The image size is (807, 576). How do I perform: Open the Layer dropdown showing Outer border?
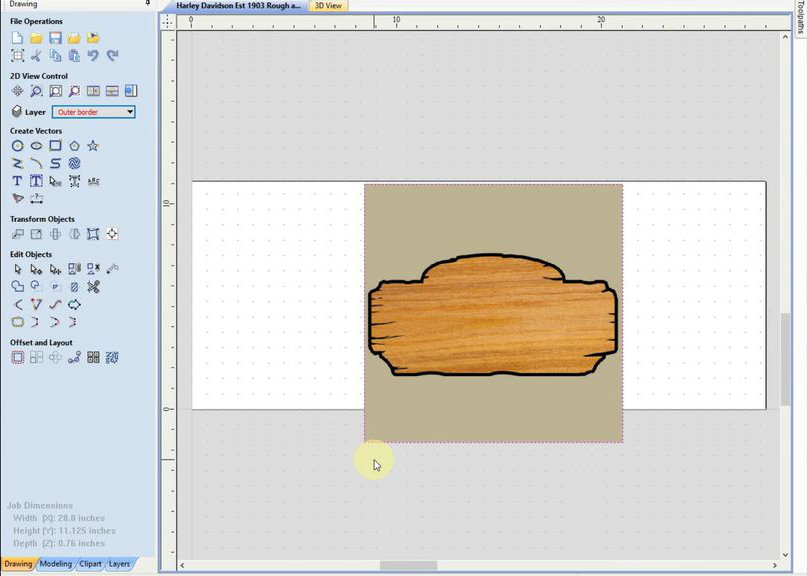point(94,112)
